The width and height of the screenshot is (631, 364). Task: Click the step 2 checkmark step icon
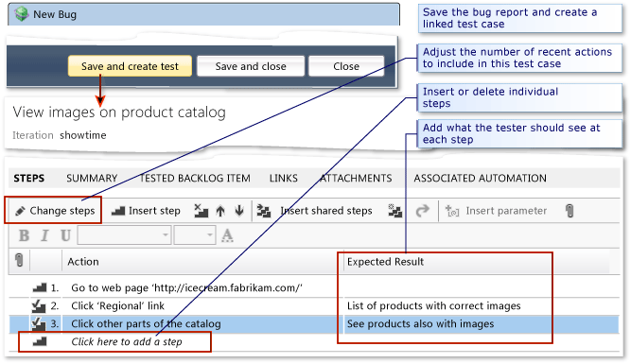coord(39,305)
